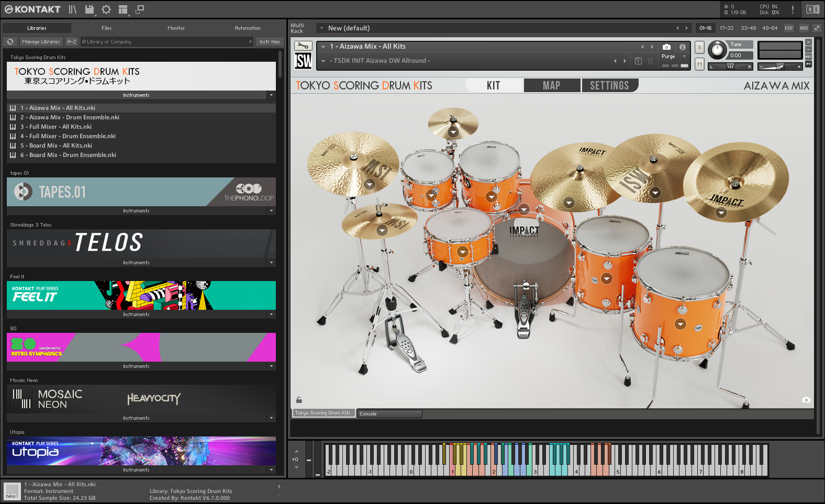Toggle the PV button on instrument
The height and width of the screenshot is (504, 825).
pos(808,64)
